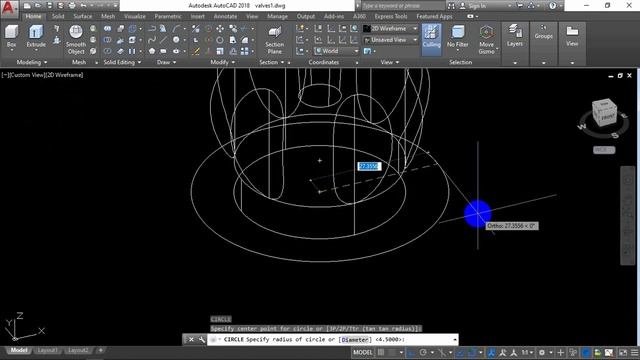Click the ViewCube navigation cube
The width and height of the screenshot is (640, 360).
click(604, 113)
